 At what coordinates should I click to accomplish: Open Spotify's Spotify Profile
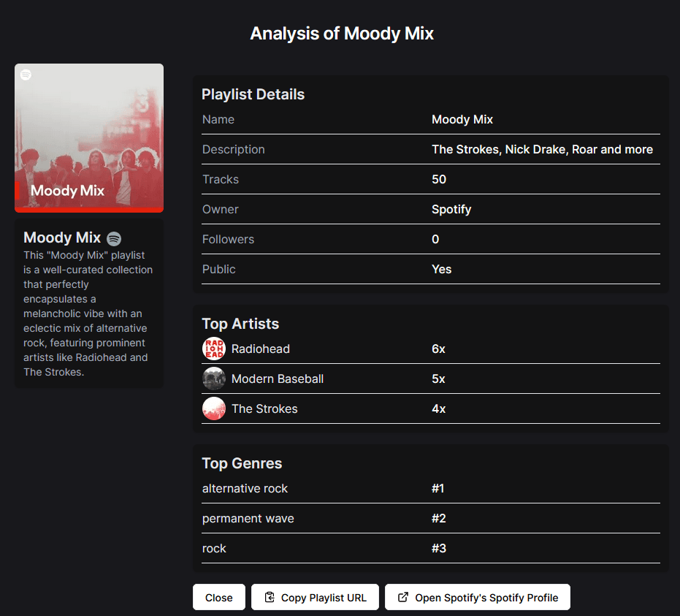(x=478, y=597)
